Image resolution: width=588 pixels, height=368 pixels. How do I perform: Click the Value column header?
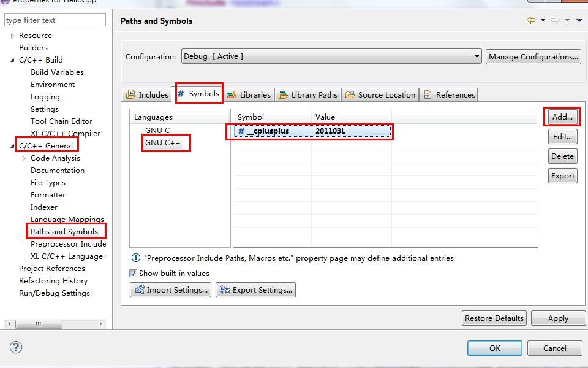pyautogui.click(x=352, y=117)
